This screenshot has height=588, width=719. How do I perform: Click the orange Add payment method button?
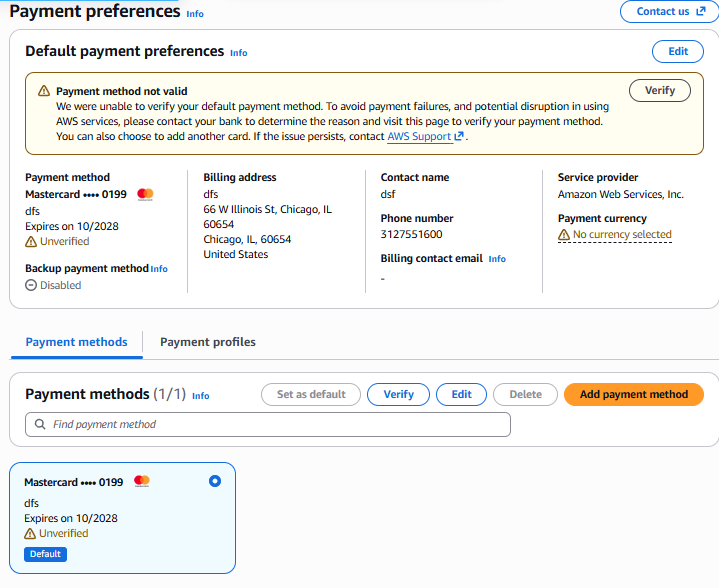pos(634,394)
